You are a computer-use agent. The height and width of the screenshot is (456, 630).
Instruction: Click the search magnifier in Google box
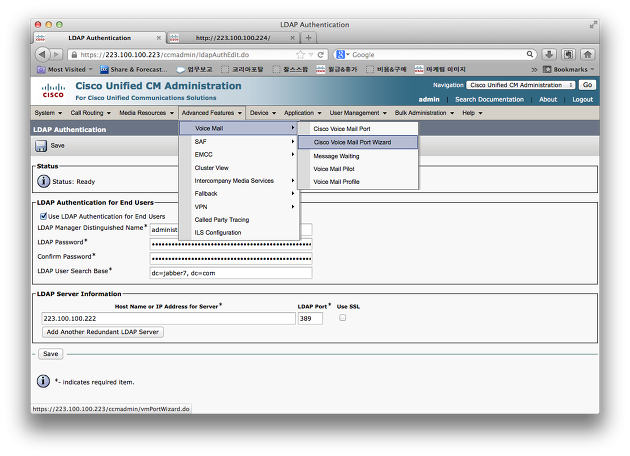pos(530,54)
